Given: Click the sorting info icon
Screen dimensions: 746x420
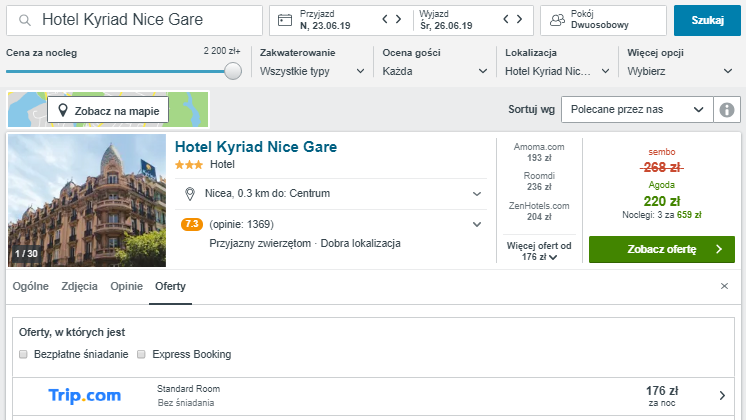Looking at the screenshot, I should [x=726, y=110].
